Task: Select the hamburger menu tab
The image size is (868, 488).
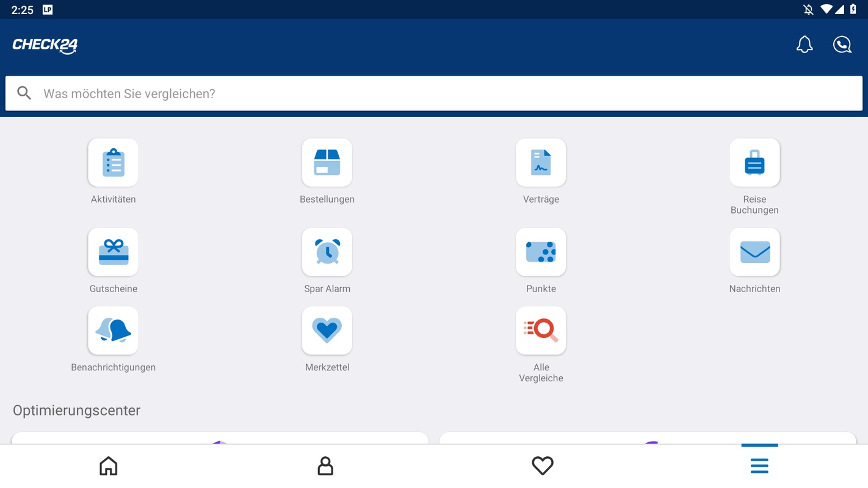Action: (x=759, y=466)
